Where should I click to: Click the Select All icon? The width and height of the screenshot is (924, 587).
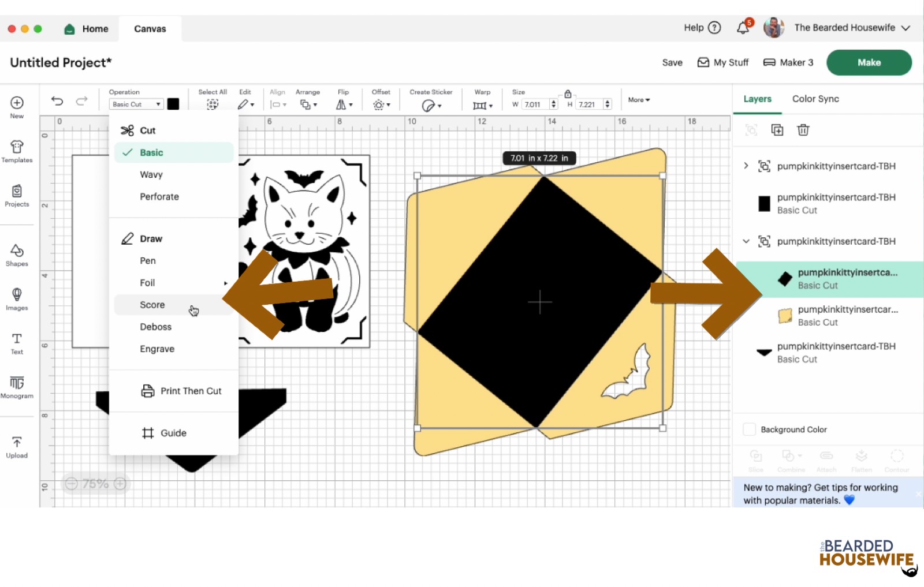click(x=213, y=104)
